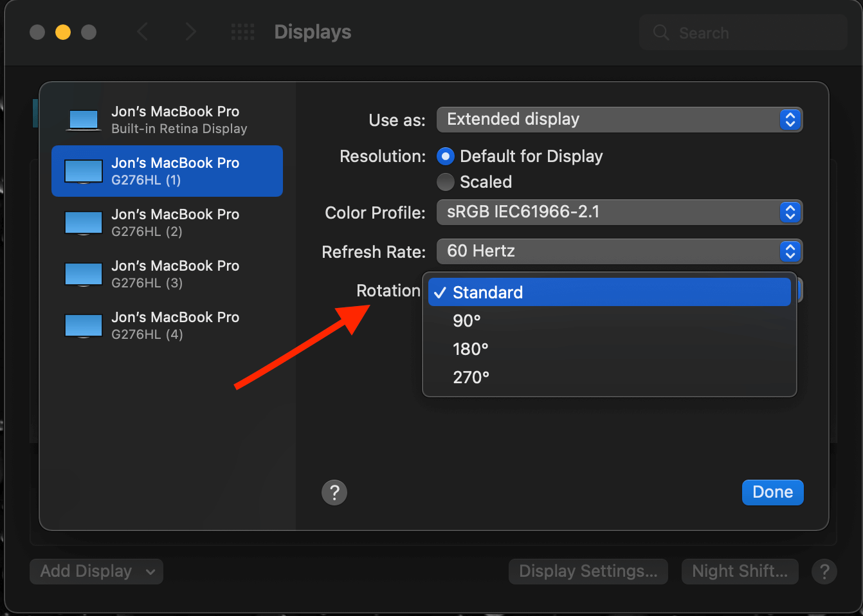Open the Use as dropdown

619,120
